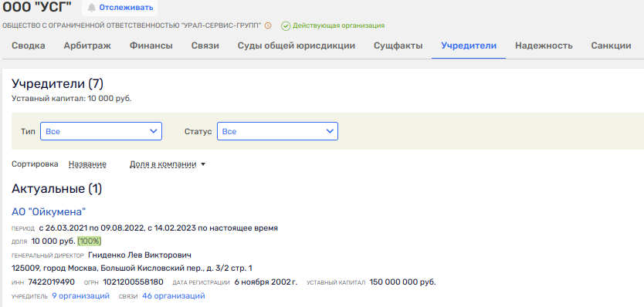Screen dimensions: 644x307
Task: Select the Учредители tab
Action: [x=469, y=46]
